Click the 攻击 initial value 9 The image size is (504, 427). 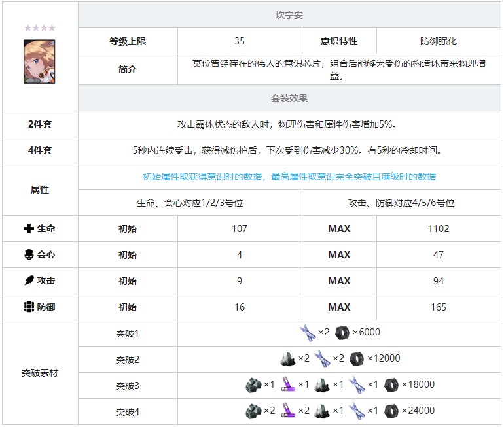pyautogui.click(x=240, y=281)
